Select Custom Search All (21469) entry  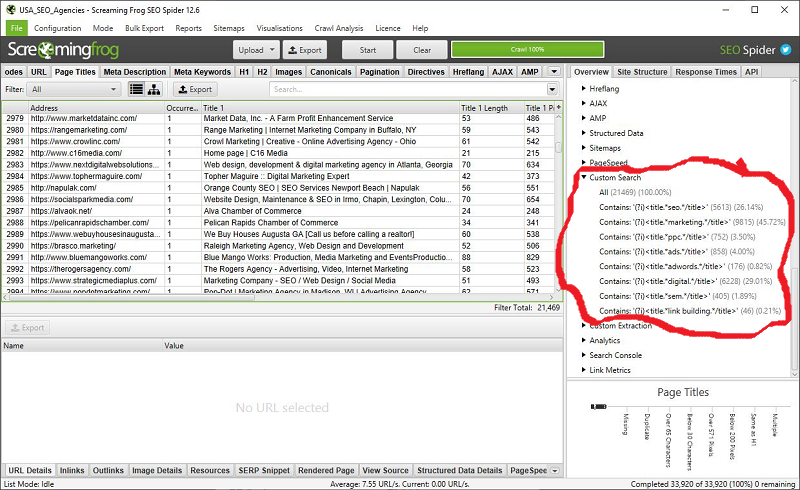pos(635,192)
